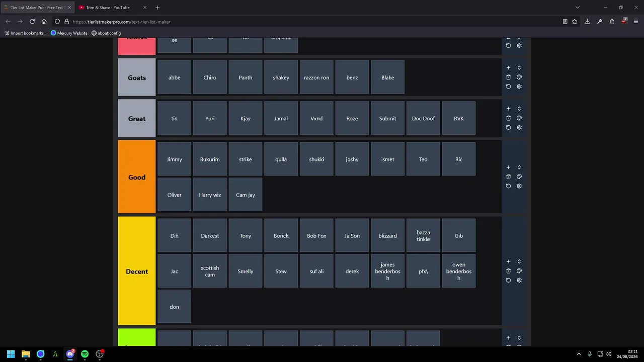The image size is (644, 362).
Task: Click the yellow Decent tier label
Action: [137, 271]
